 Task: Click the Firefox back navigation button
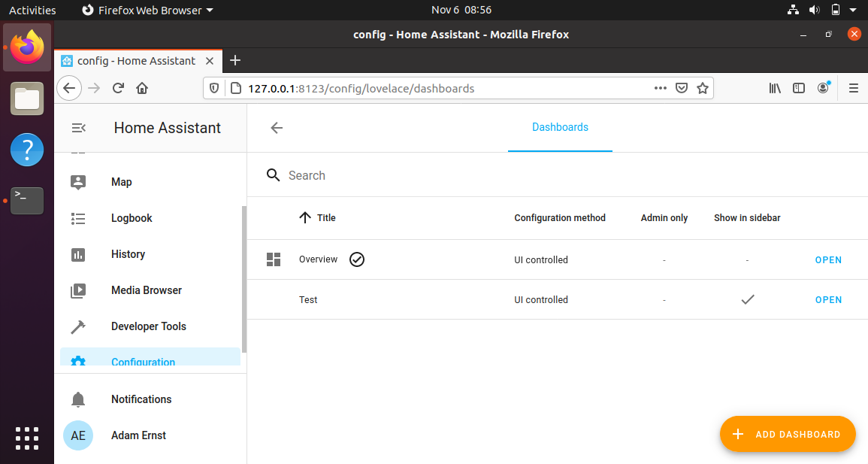(x=69, y=88)
